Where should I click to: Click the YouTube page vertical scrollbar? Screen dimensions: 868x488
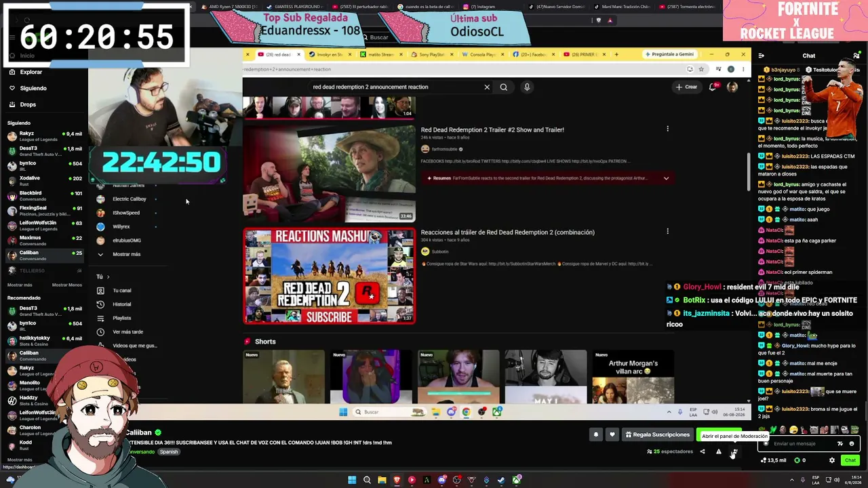[749, 171]
